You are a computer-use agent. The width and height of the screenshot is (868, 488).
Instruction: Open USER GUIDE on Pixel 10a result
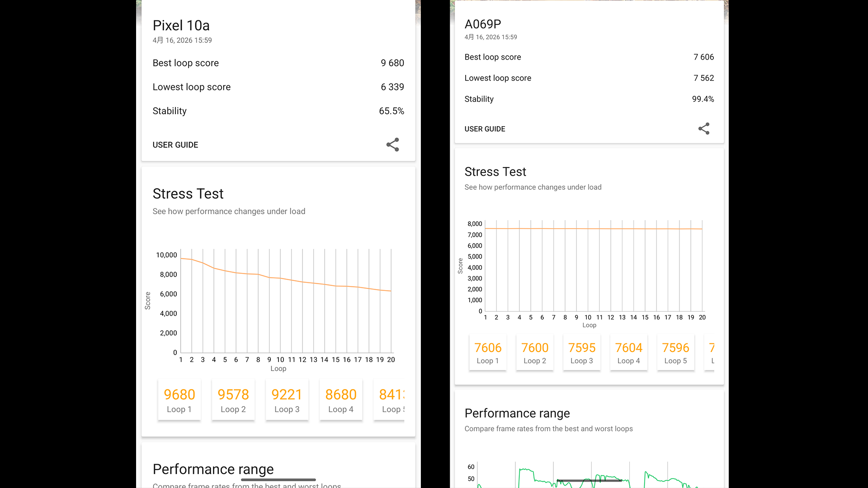175,145
